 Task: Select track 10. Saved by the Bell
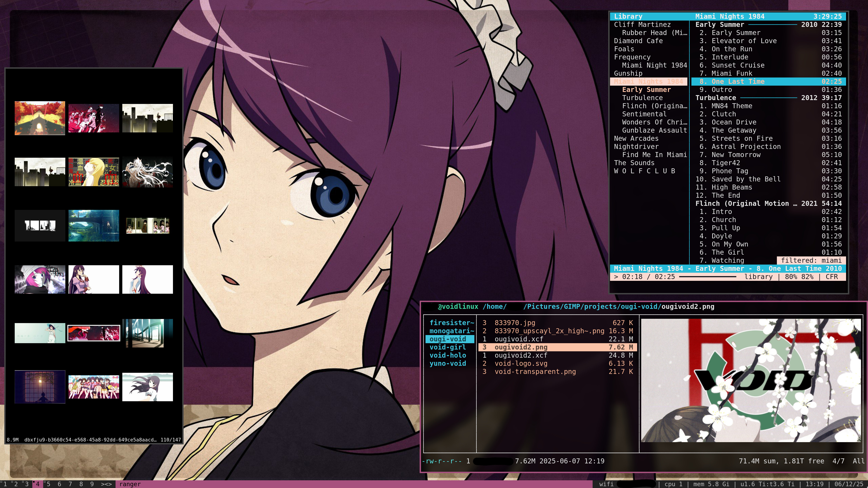(x=769, y=179)
